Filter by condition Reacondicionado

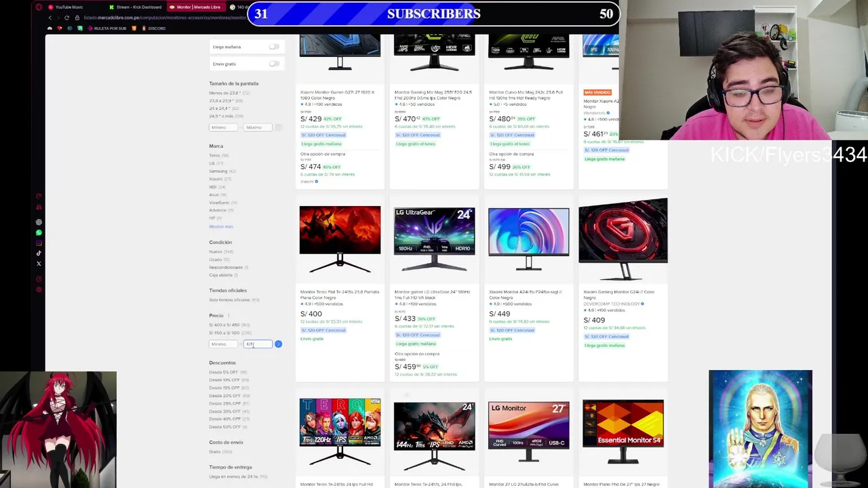(226, 267)
